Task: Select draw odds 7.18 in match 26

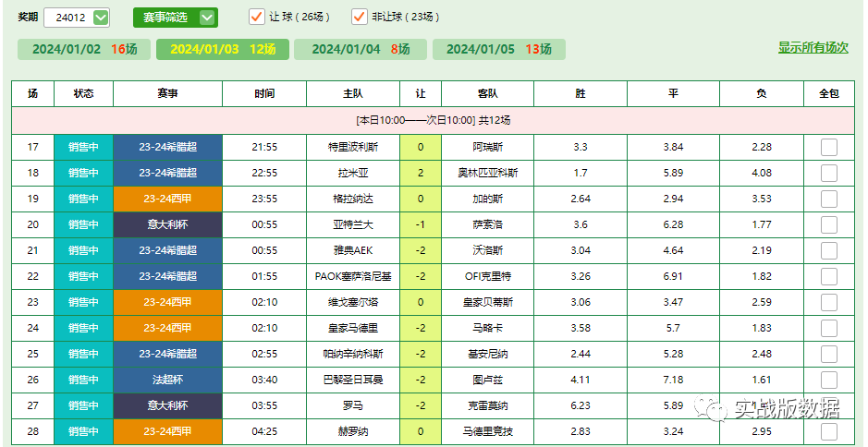Action: [x=673, y=380]
